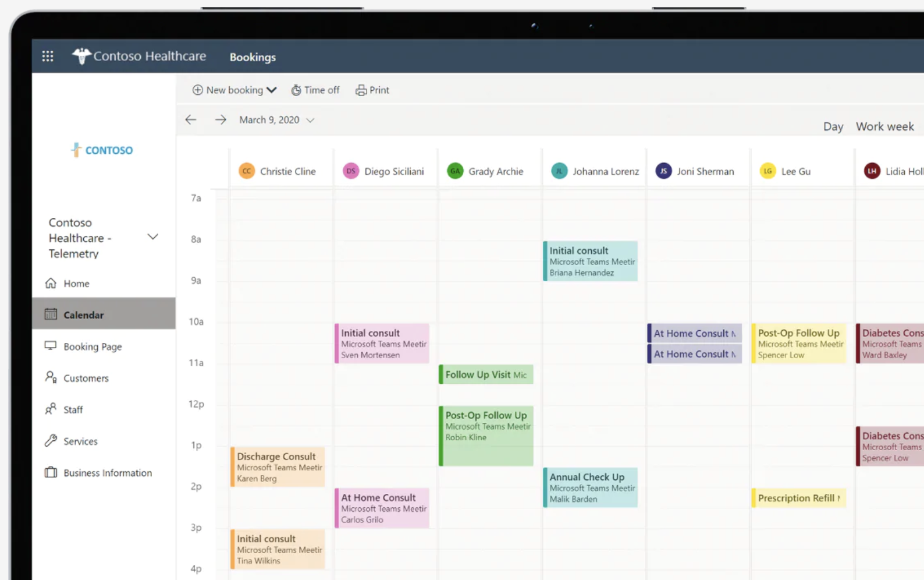Screen dimensions: 924x580
Task: Select Grady Archie's GA avatar
Action: [x=455, y=171]
